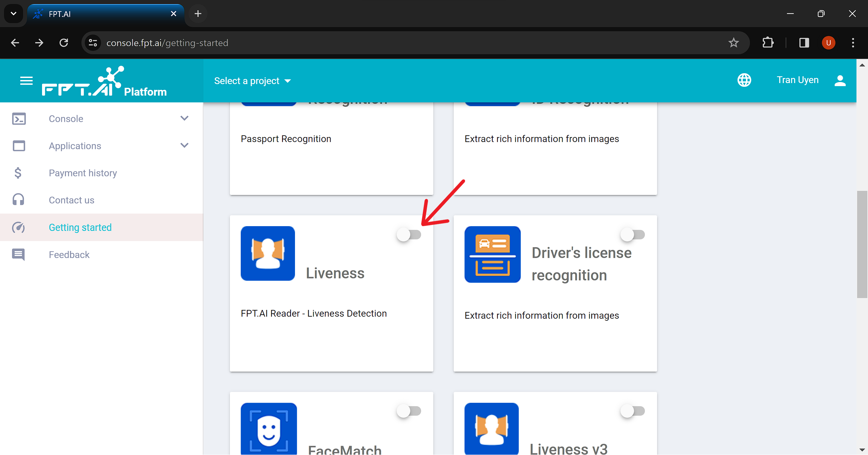Click the 'FPT.AI Reader - Liveness Detection' text

tap(314, 313)
